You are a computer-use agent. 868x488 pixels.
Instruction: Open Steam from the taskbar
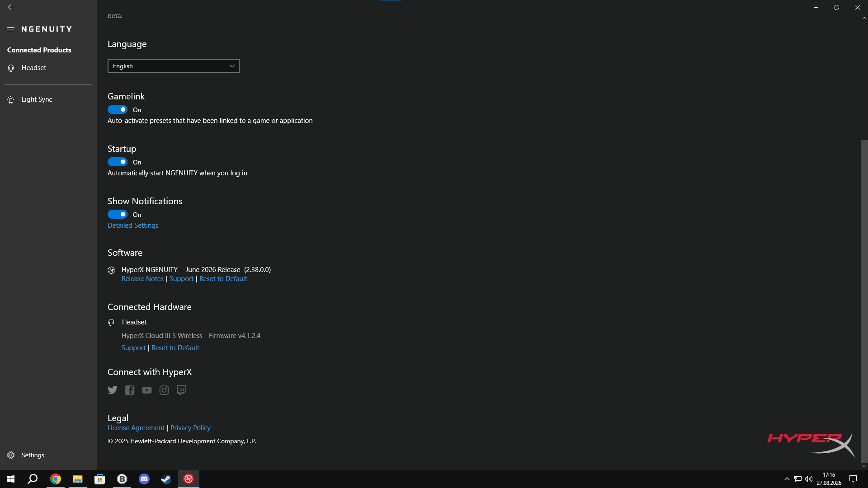pyautogui.click(x=166, y=479)
